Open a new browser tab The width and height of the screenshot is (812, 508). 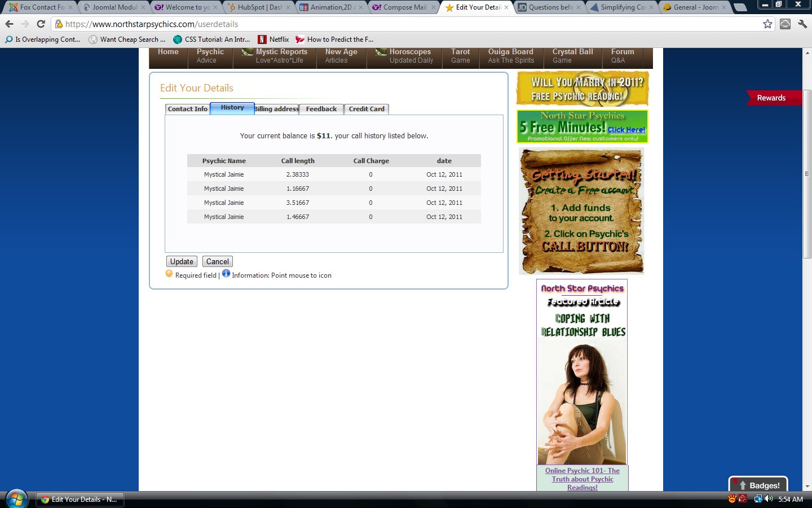pyautogui.click(x=740, y=7)
